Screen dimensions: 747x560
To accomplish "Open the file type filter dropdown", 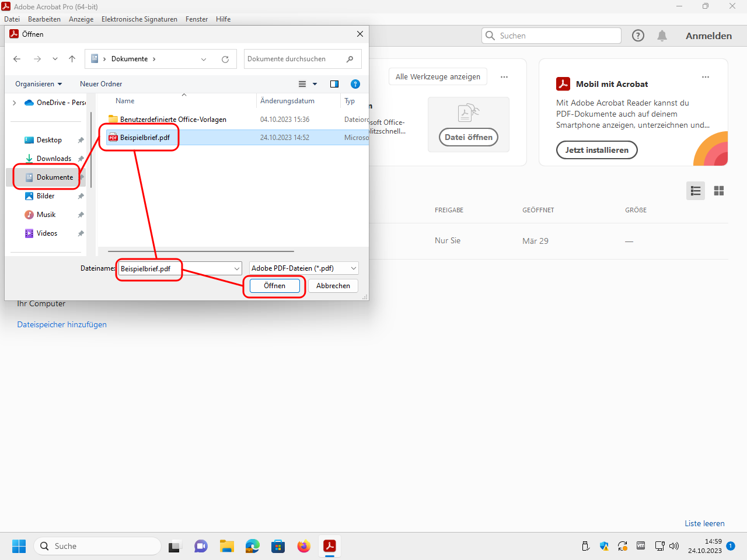I will click(303, 268).
